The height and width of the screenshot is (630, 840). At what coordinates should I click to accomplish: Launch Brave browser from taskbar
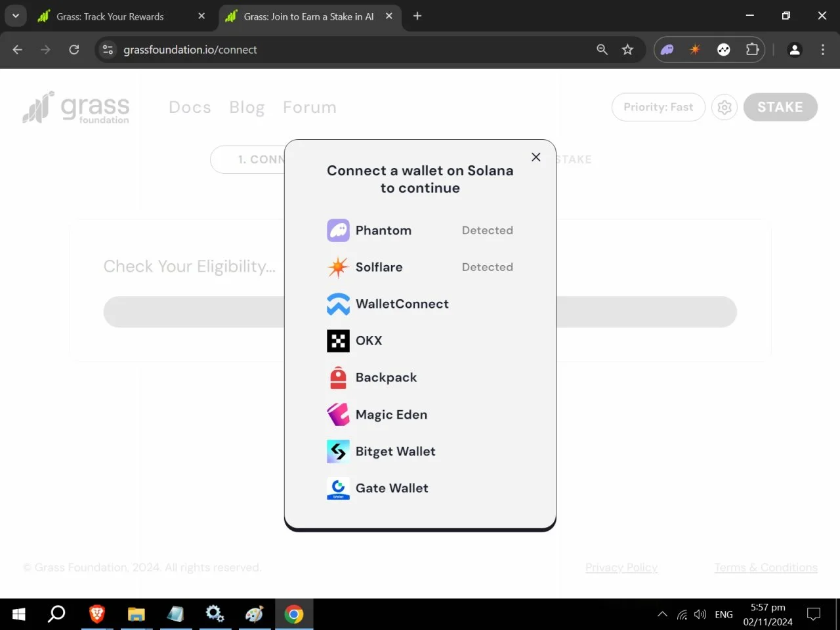[97, 614]
